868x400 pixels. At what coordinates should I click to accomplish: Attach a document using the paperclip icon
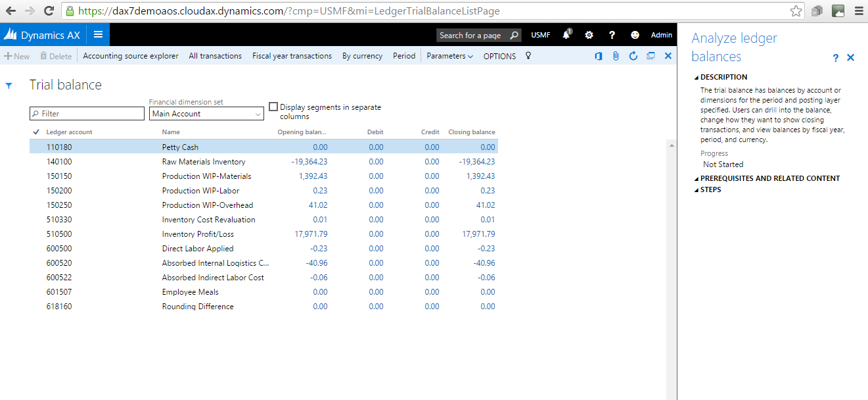click(616, 56)
